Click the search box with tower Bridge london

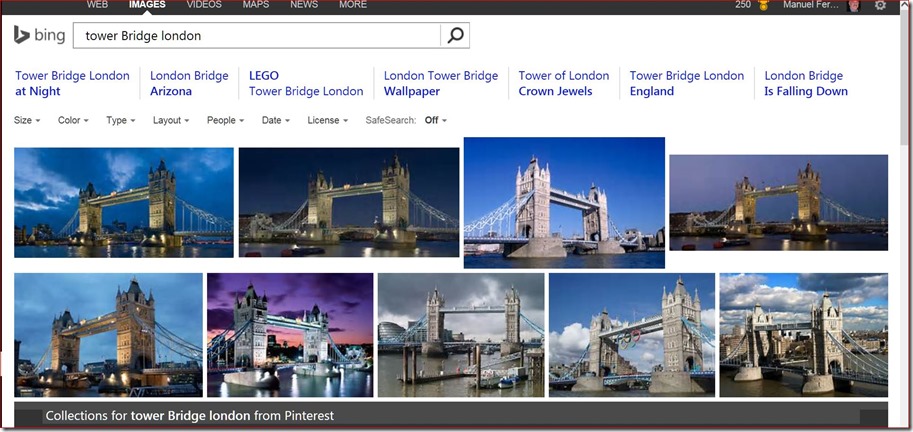pyautogui.click(x=258, y=36)
